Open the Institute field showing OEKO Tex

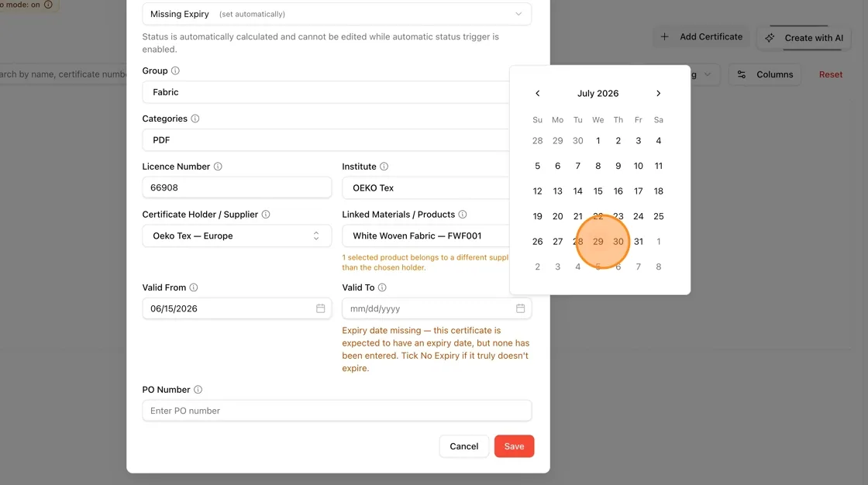pos(425,187)
